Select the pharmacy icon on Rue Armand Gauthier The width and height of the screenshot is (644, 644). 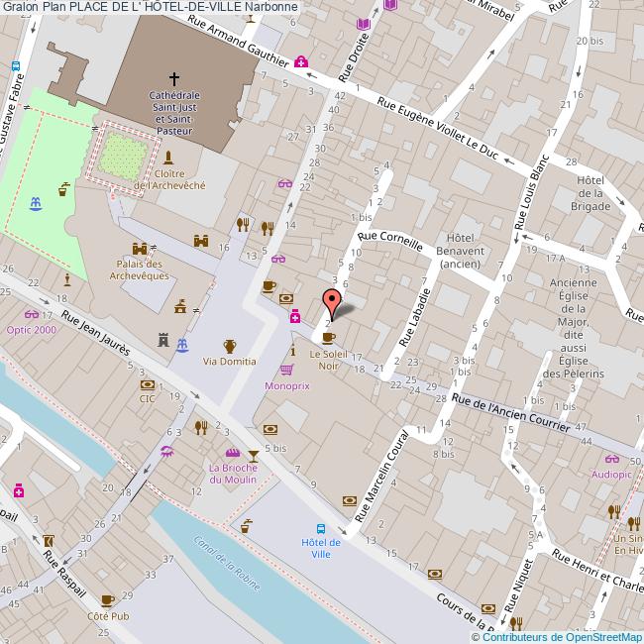(x=299, y=61)
